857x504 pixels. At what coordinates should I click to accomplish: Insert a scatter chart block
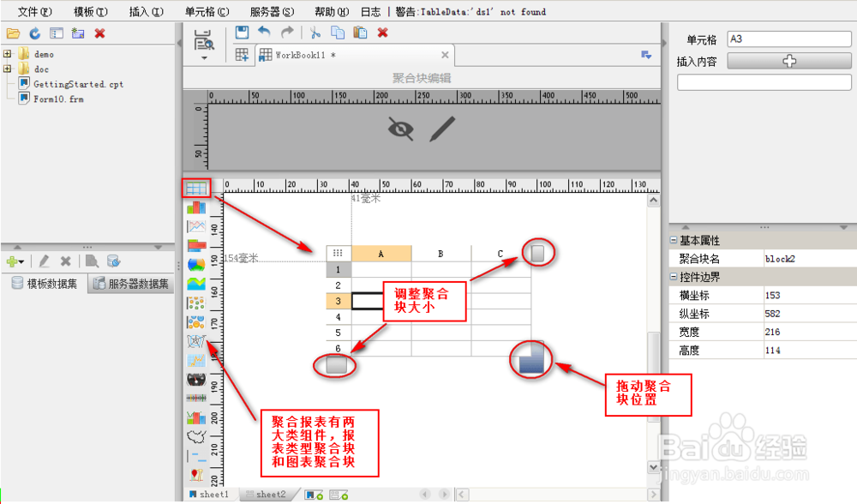195,303
